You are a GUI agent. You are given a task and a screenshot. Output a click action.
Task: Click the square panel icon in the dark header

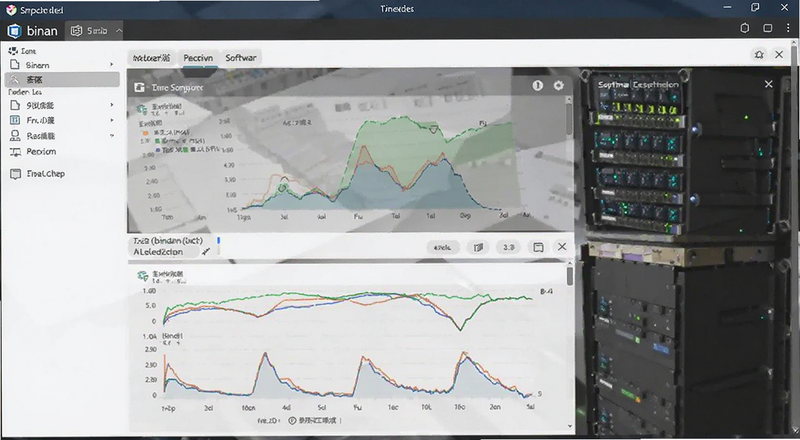coord(767,28)
